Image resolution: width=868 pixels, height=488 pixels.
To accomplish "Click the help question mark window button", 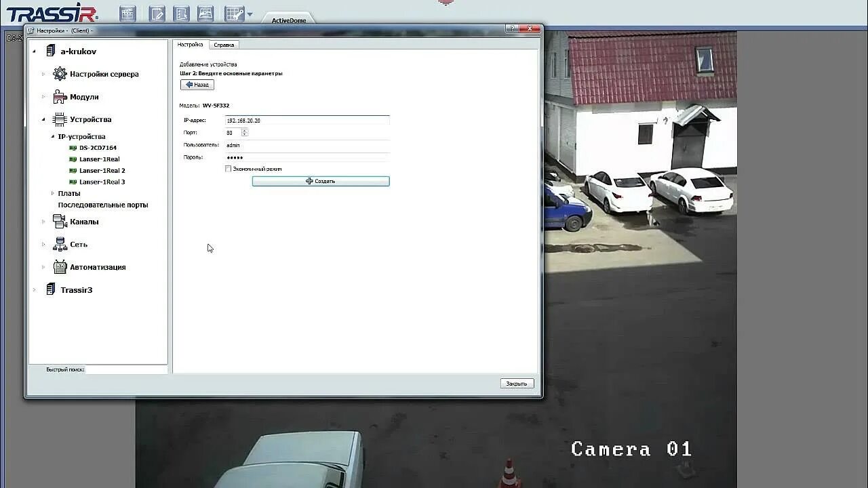I will [511, 29].
